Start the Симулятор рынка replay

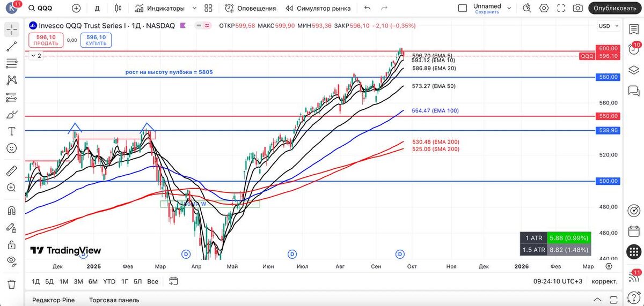[x=318, y=8]
